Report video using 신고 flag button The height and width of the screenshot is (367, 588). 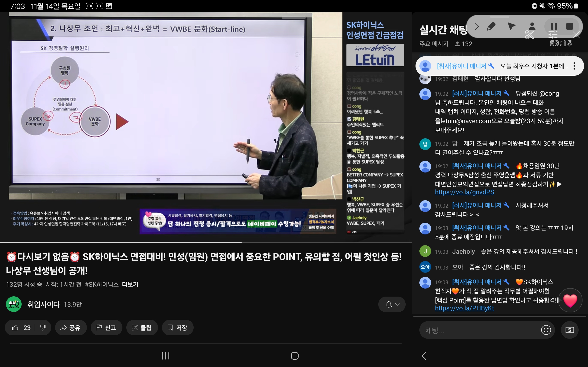pyautogui.click(x=106, y=328)
